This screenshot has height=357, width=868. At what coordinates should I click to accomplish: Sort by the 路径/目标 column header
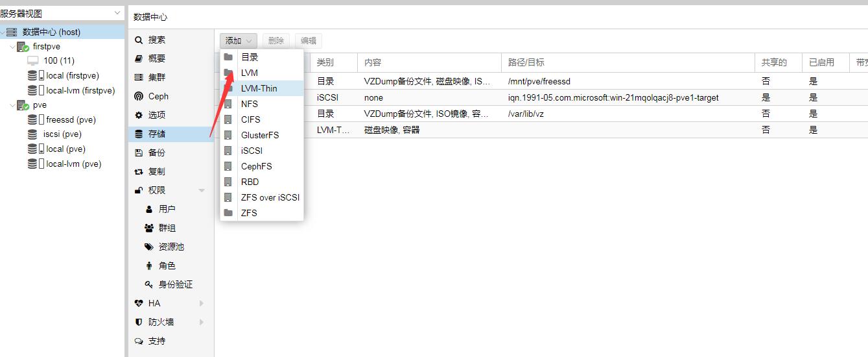coord(526,63)
